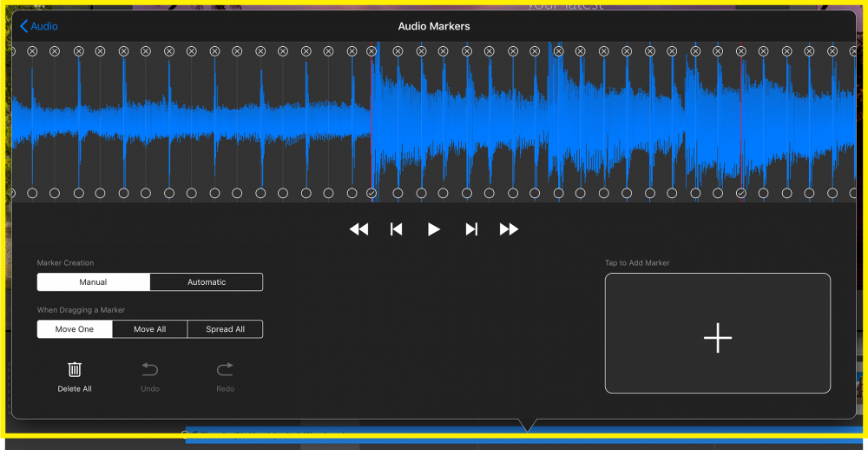
Task: Click the rewind double-arrow button
Action: (358, 229)
